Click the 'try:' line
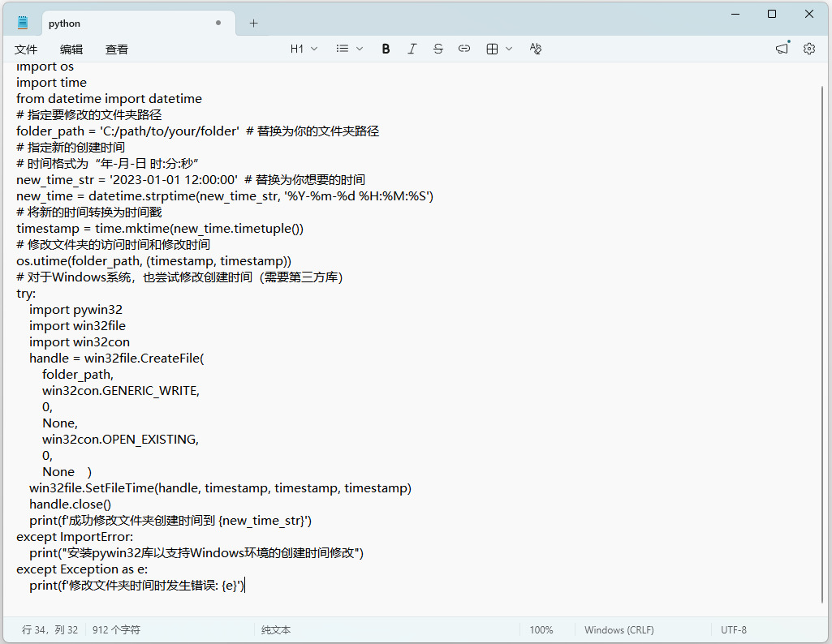This screenshot has width=832, height=644. (26, 294)
